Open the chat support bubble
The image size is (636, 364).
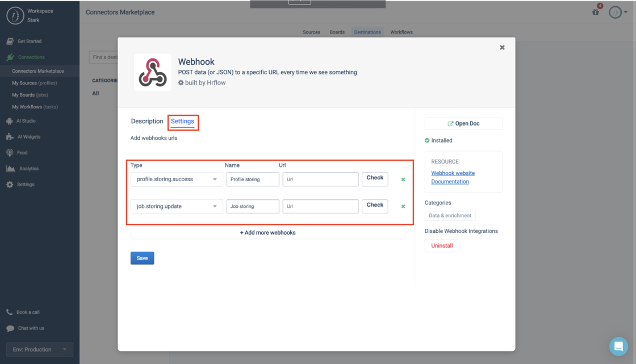(x=618, y=346)
